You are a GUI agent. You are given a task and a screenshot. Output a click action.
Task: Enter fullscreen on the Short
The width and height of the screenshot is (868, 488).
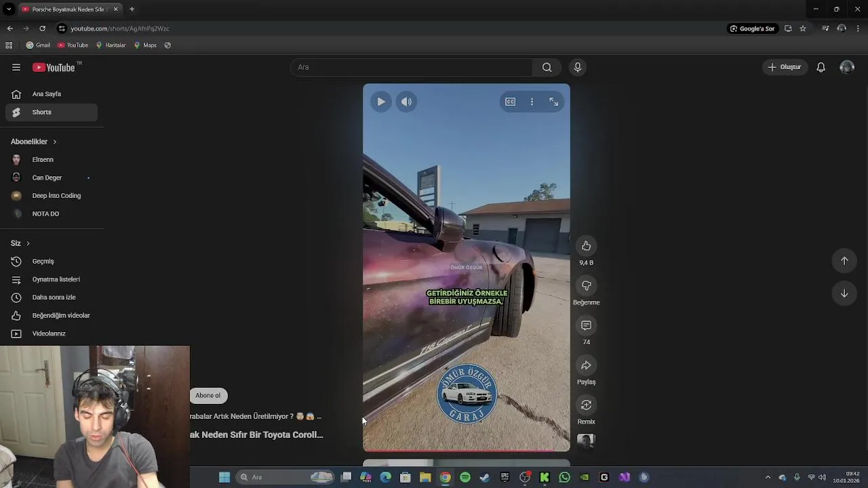tap(554, 102)
